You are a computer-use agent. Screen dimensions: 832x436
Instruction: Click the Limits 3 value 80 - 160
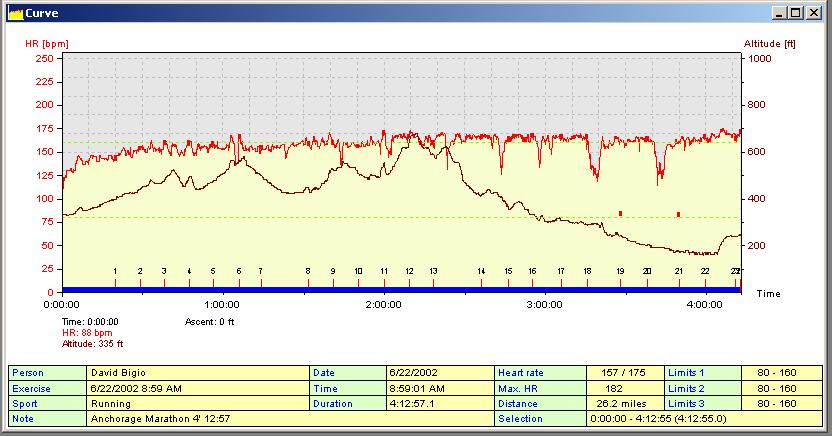point(779,403)
